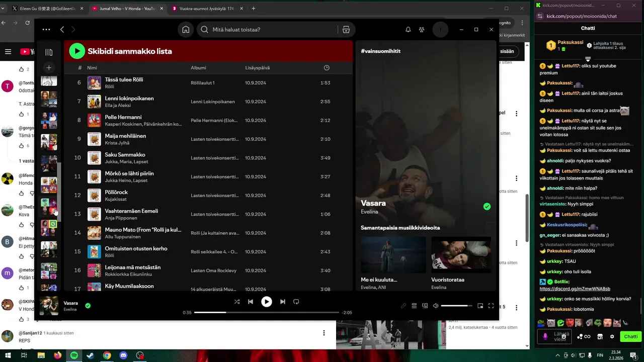This screenshot has height=362, width=644.
Task: Enter Spotify fullscreen mode
Action: click(491, 306)
